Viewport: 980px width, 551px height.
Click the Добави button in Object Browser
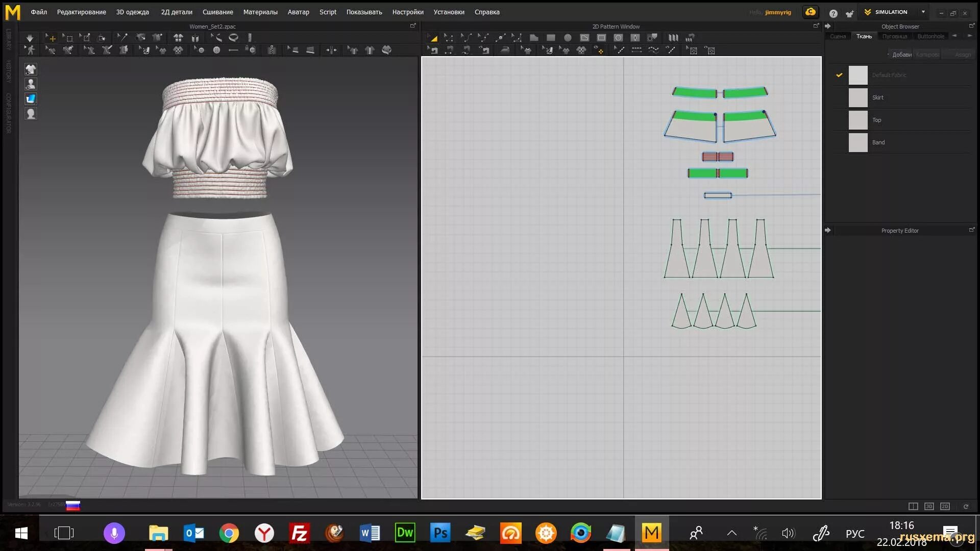pos(901,55)
